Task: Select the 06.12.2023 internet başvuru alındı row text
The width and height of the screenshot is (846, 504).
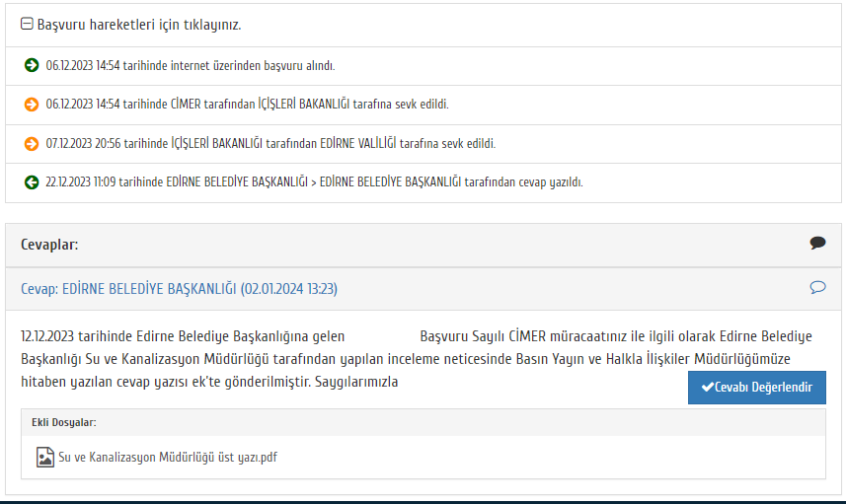Action: pos(191,66)
